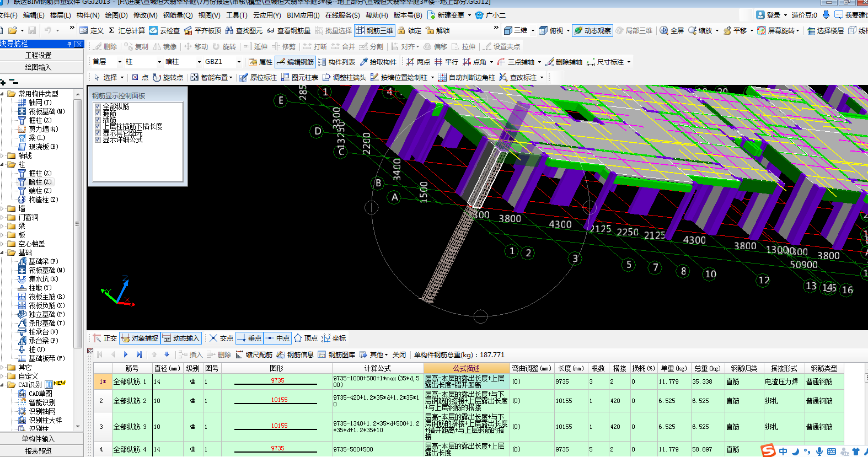Click 智能布置 smart layout tool

[x=211, y=78]
